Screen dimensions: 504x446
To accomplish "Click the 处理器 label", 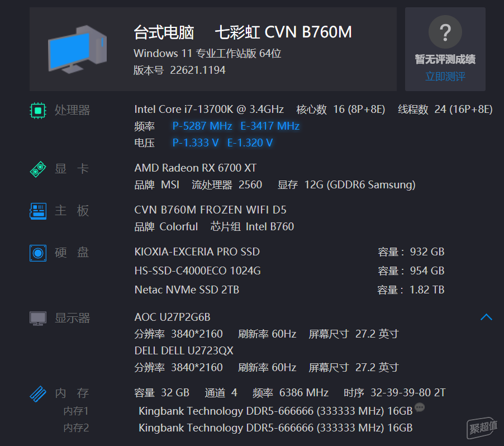I will pos(72,110).
